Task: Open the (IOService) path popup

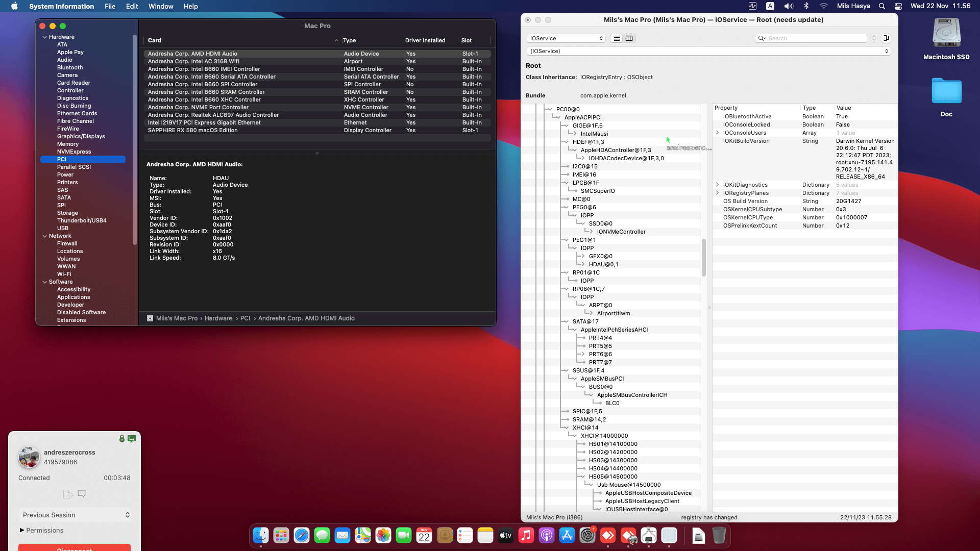Action: (709, 51)
